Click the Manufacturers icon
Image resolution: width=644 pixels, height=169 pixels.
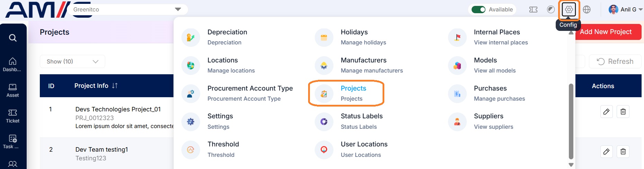(x=324, y=66)
